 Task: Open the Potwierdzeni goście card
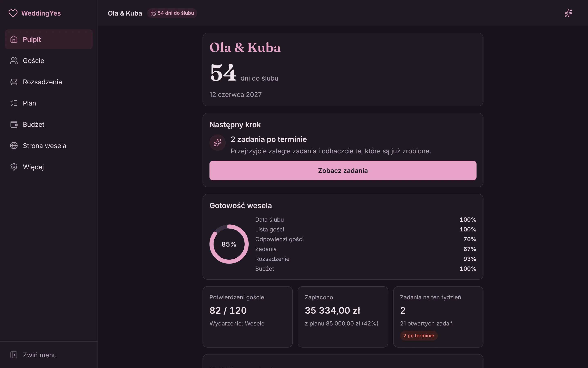(247, 317)
